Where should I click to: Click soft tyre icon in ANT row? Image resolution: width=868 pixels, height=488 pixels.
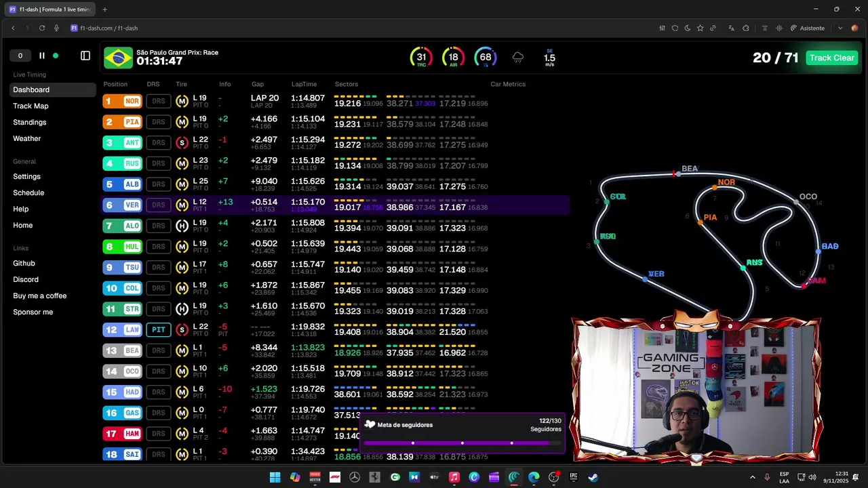tap(182, 142)
